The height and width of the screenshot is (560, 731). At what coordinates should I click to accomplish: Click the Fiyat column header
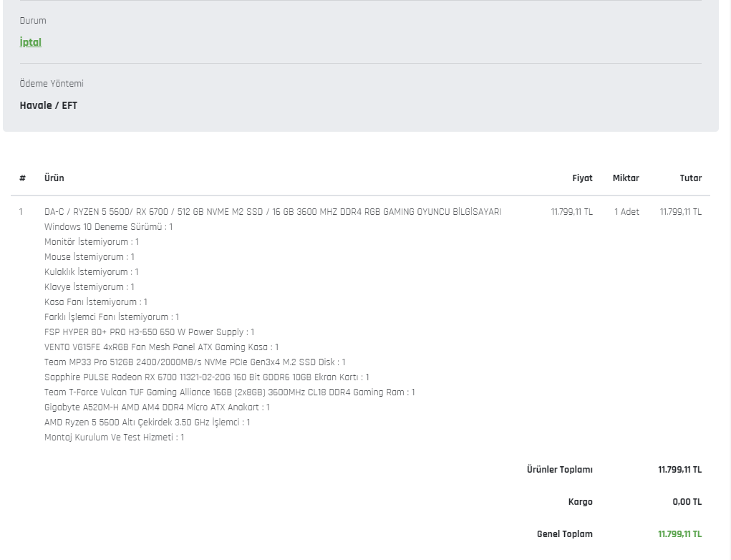click(582, 178)
